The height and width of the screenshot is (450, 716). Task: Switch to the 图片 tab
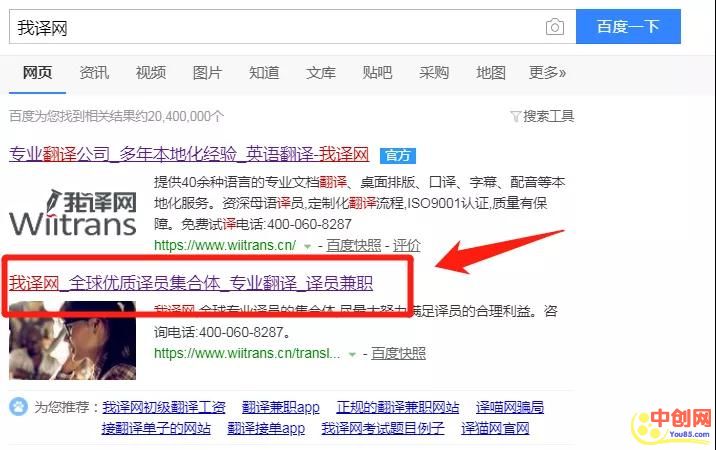(207, 72)
